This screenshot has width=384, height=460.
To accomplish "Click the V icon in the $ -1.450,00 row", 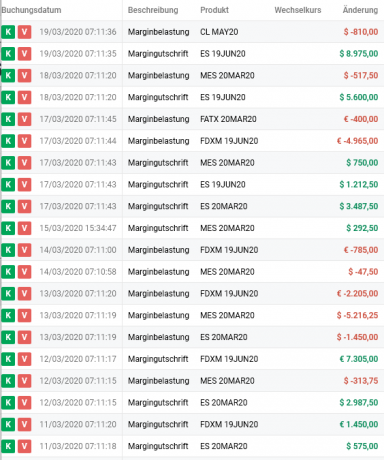I will click(x=24, y=337).
